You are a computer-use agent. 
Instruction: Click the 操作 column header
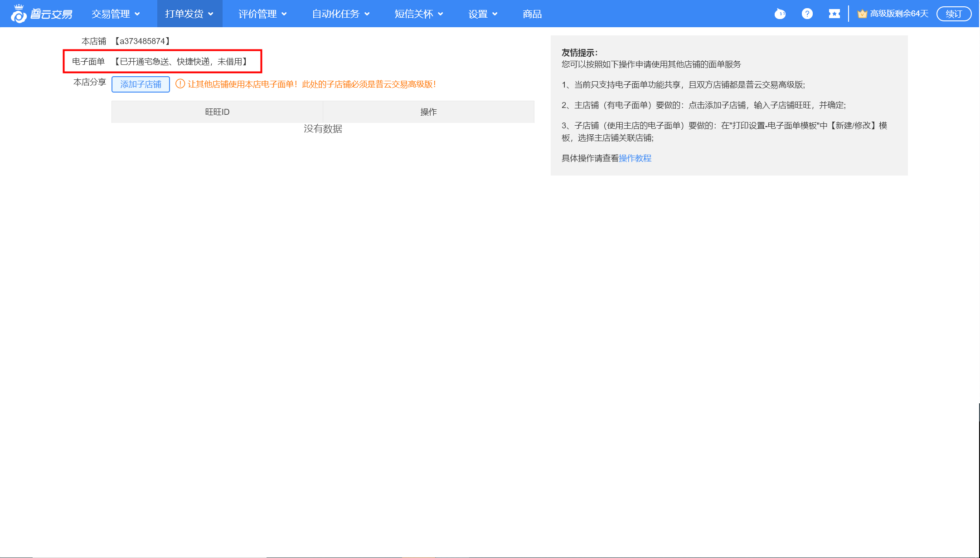click(x=428, y=112)
